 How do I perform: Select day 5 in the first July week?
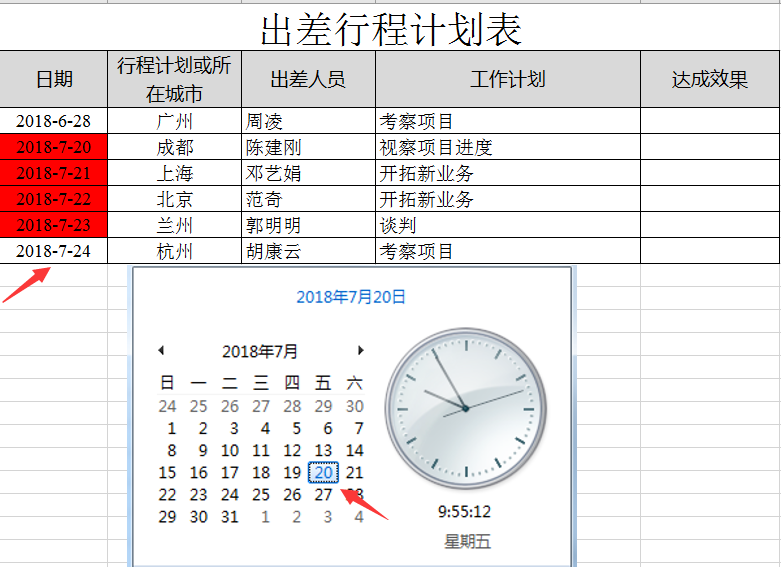pos(296,428)
